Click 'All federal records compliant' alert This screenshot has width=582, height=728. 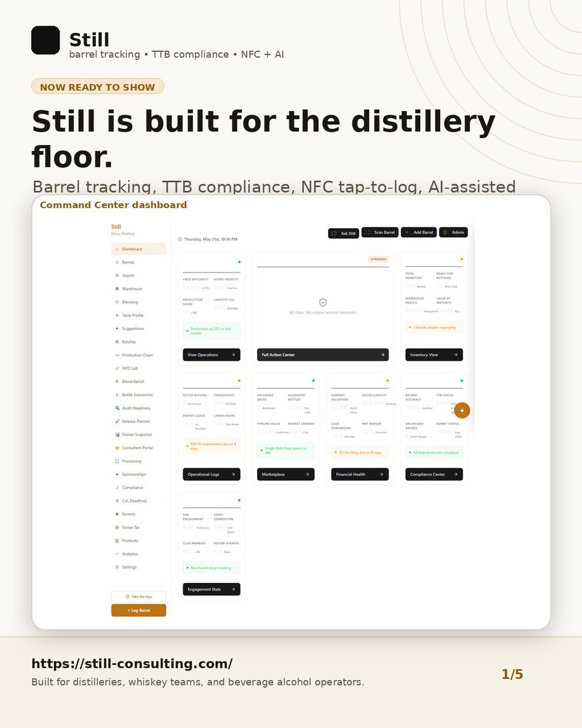pos(434,453)
